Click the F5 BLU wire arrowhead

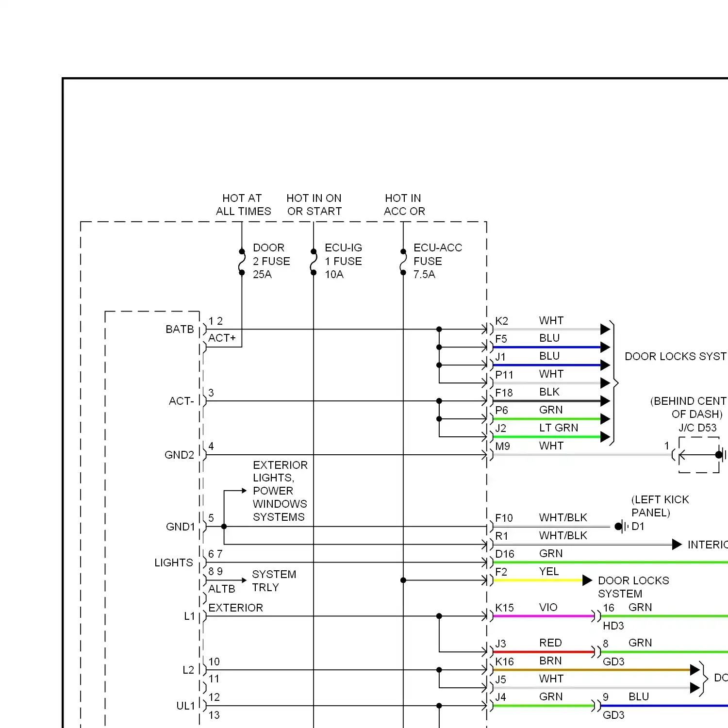(x=605, y=347)
